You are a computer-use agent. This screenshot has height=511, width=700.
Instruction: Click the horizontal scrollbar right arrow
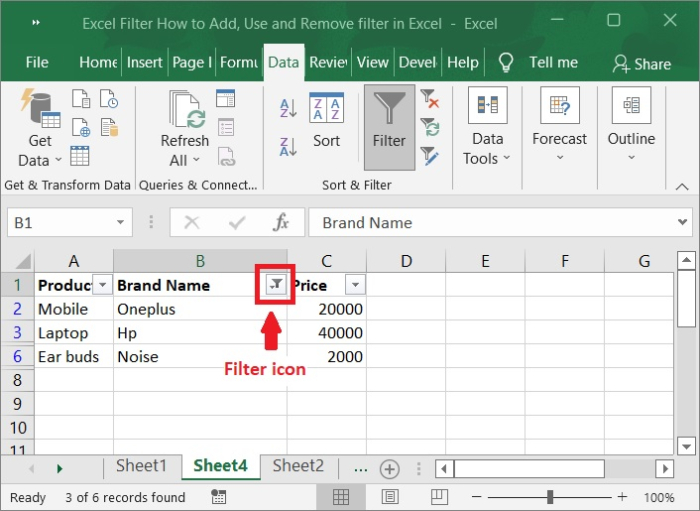665,469
